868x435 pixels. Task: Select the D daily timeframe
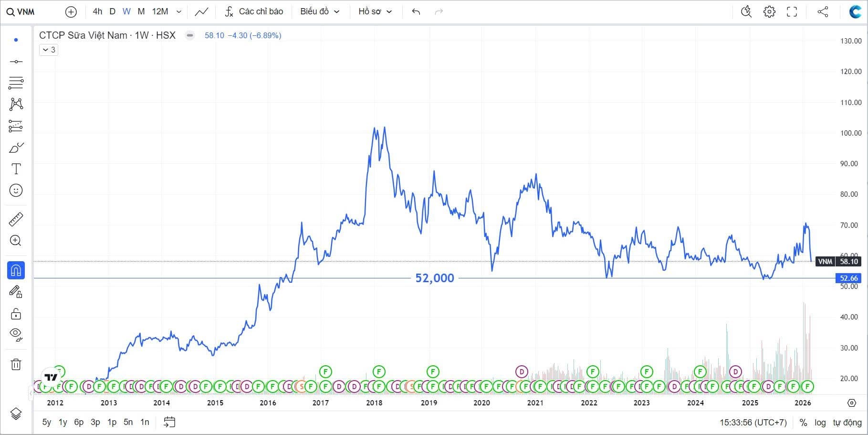point(113,11)
